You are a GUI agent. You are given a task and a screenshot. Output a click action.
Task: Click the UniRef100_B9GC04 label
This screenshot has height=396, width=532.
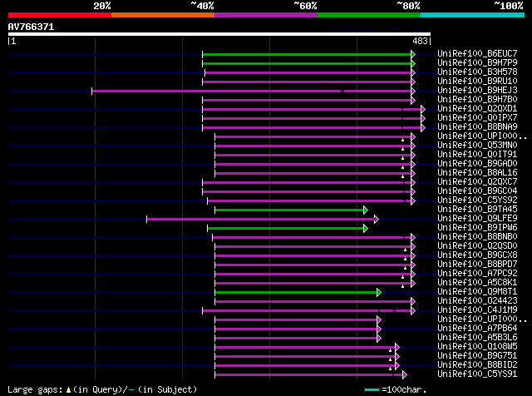pyautogui.click(x=477, y=191)
